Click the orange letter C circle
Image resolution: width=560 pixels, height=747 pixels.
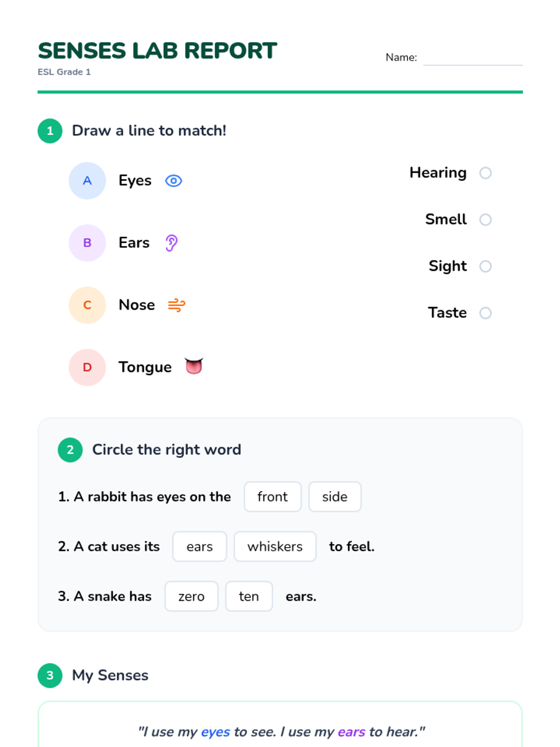[x=87, y=305]
